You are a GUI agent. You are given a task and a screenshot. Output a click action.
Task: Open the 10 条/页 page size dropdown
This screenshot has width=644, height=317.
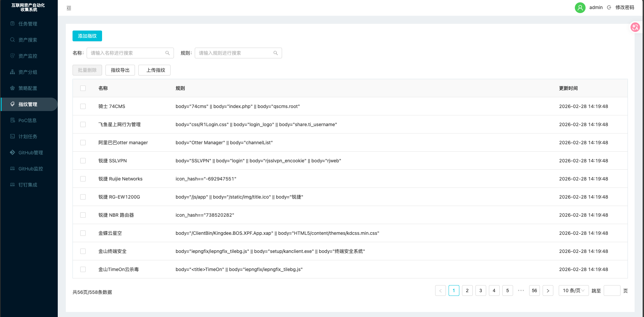573,290
